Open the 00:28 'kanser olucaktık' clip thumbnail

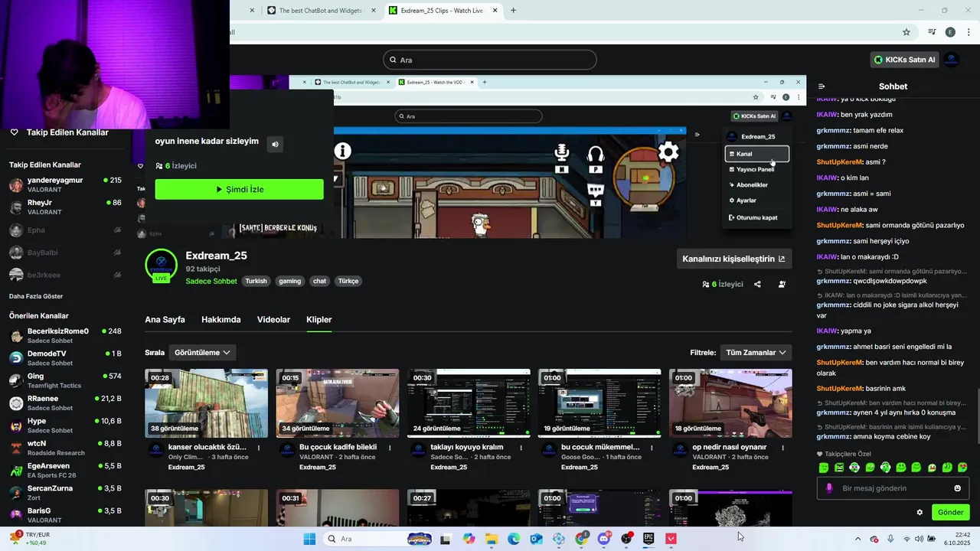tap(206, 403)
